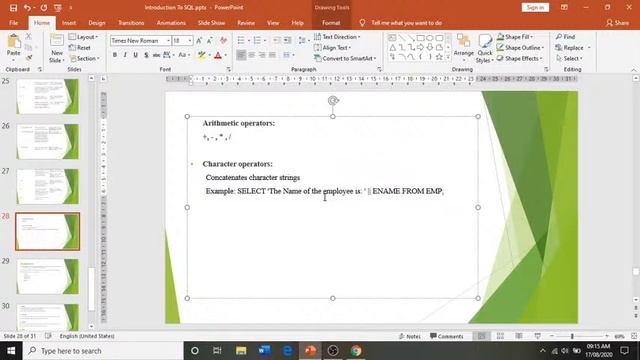Screen dimensions: 640x360
Task: Switch to Slide Sorter view icon
Action: [500, 336]
